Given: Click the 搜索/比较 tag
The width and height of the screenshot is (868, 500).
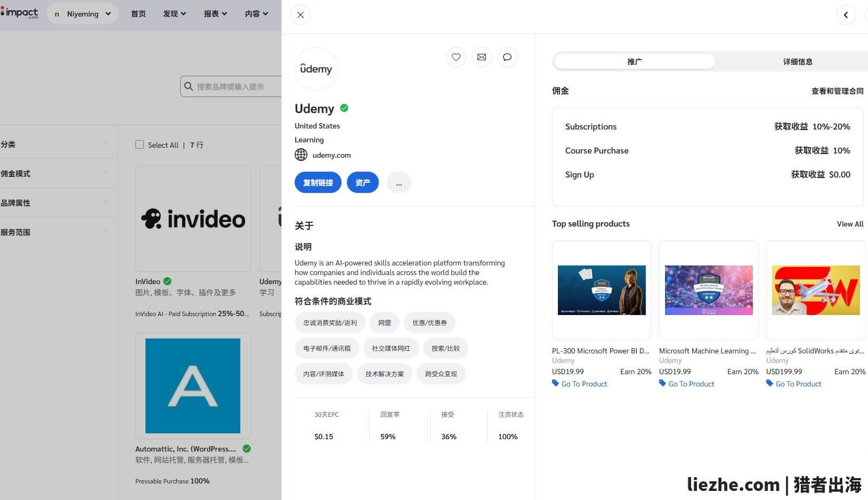Looking at the screenshot, I should (445, 348).
